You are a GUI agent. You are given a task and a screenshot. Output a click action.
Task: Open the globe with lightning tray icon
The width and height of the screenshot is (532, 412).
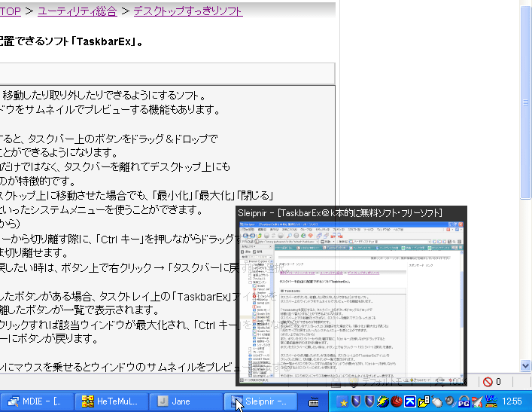pyautogui.click(x=383, y=401)
